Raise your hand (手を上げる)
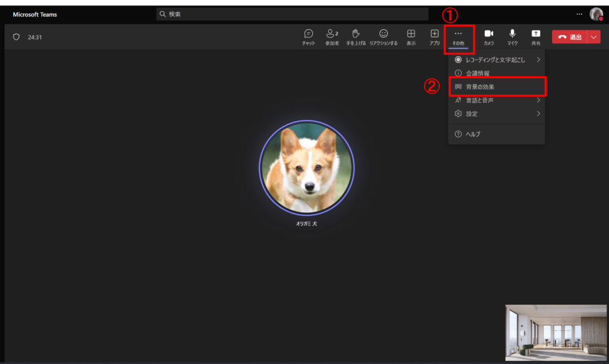 click(356, 37)
